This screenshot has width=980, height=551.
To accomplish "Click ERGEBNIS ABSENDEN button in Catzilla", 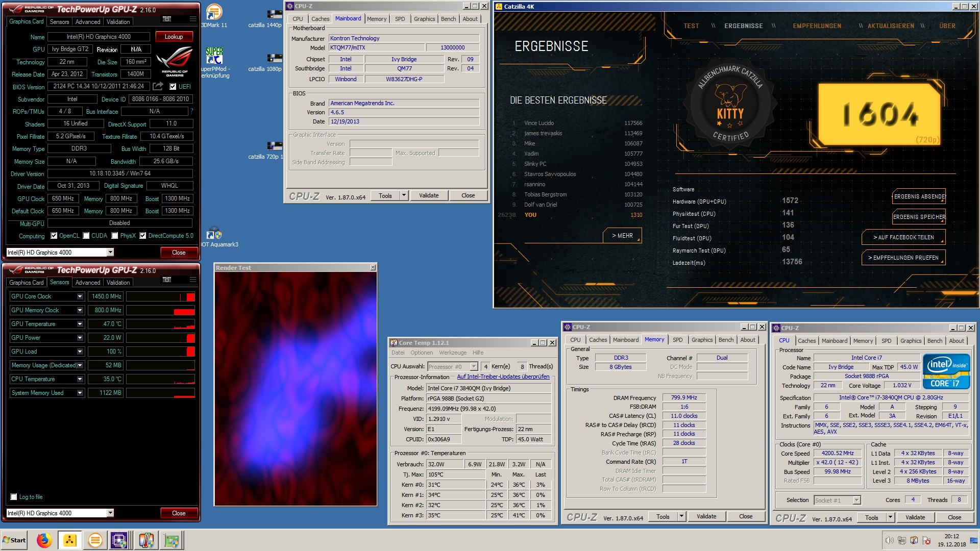I will coord(919,196).
